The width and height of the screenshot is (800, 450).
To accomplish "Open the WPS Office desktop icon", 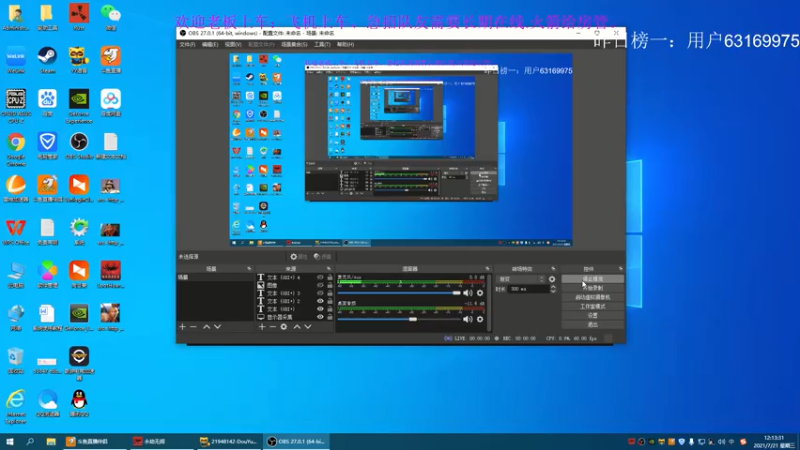I will coord(16,232).
